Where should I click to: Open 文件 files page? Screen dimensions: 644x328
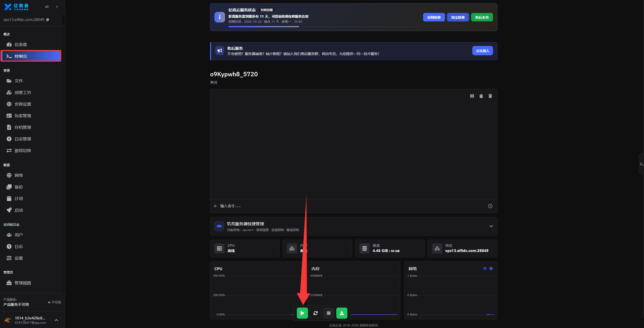31,81
